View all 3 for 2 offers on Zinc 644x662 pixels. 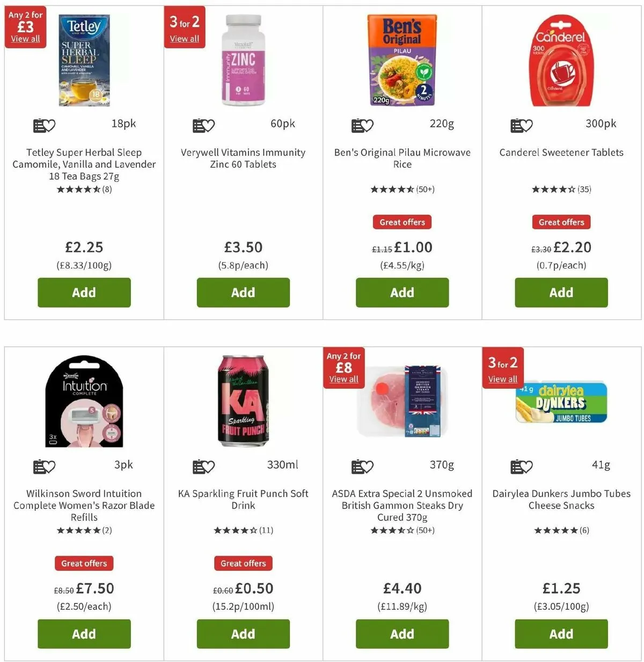[184, 39]
